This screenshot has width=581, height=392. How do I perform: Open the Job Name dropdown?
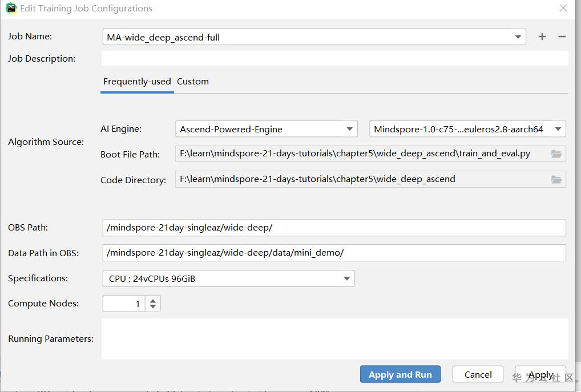[518, 37]
